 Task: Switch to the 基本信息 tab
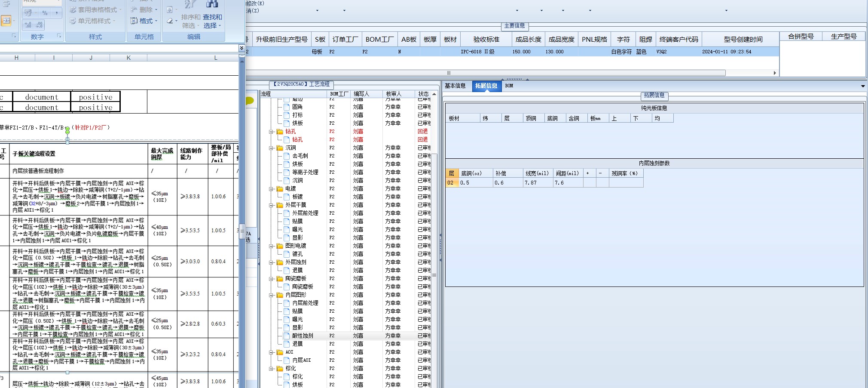455,86
